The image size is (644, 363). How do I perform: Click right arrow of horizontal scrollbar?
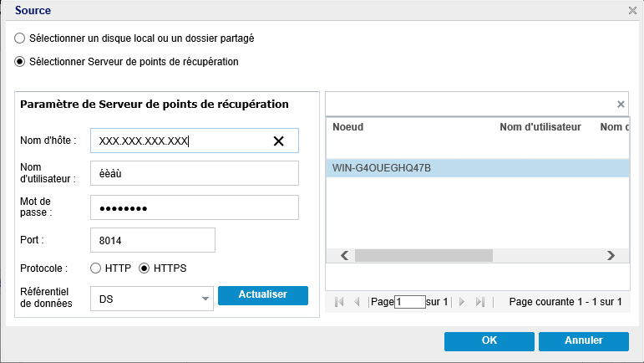click(611, 255)
